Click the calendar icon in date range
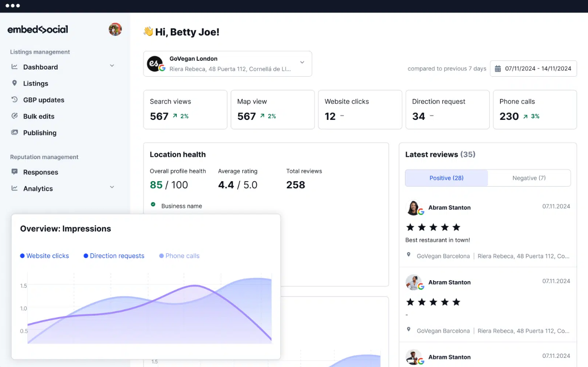Viewport: 588px width, 367px height. pyautogui.click(x=498, y=69)
